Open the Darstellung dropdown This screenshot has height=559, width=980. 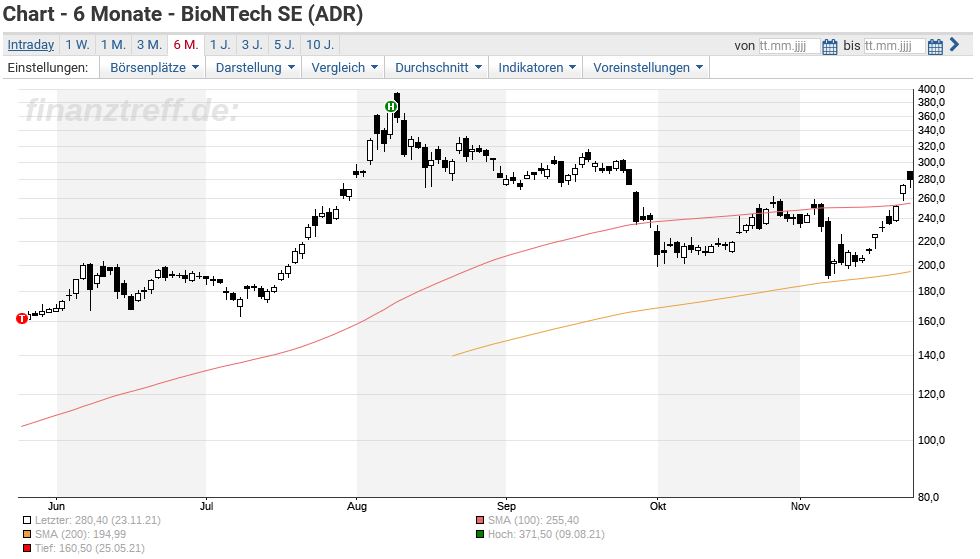pyautogui.click(x=254, y=68)
